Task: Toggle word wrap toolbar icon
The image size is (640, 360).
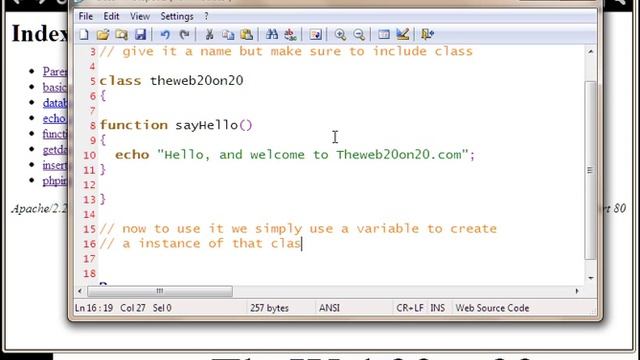Action: coord(316,35)
